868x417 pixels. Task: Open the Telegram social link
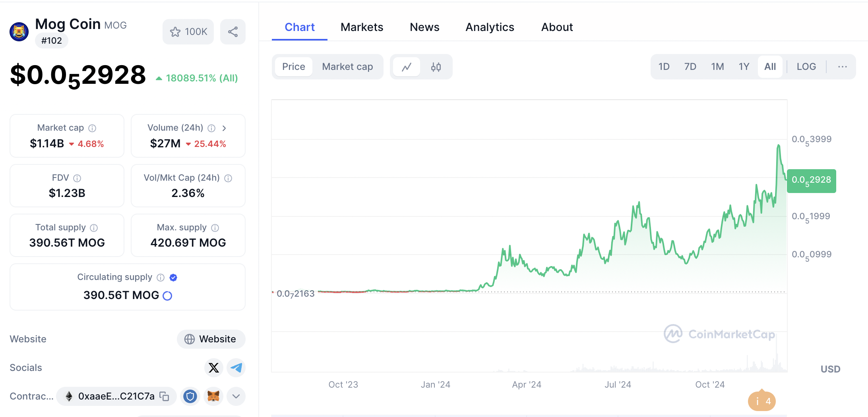[x=236, y=368]
